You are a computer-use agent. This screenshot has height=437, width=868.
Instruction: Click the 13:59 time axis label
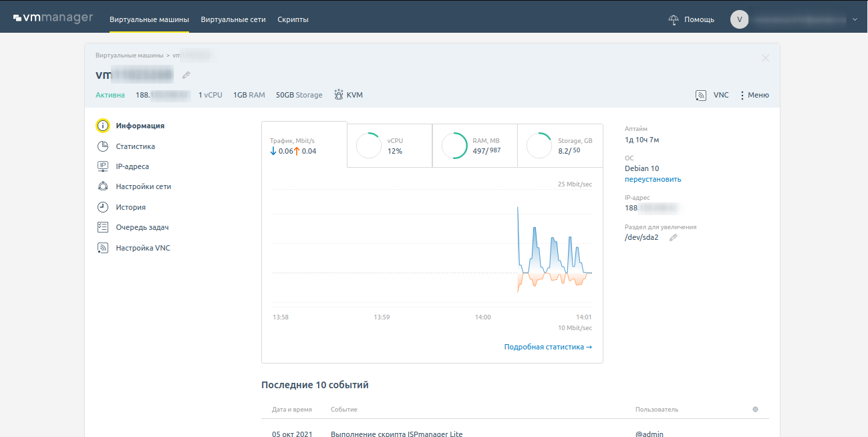(x=382, y=317)
